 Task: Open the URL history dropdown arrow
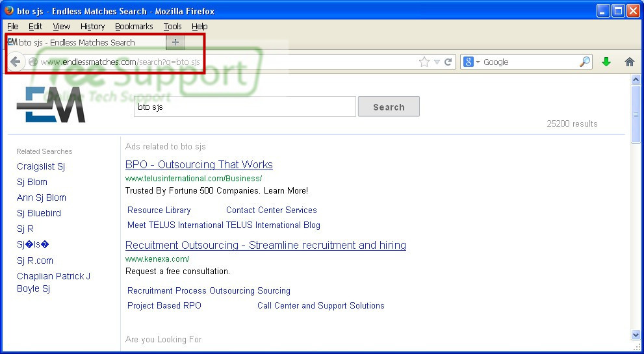pyautogui.click(x=437, y=62)
